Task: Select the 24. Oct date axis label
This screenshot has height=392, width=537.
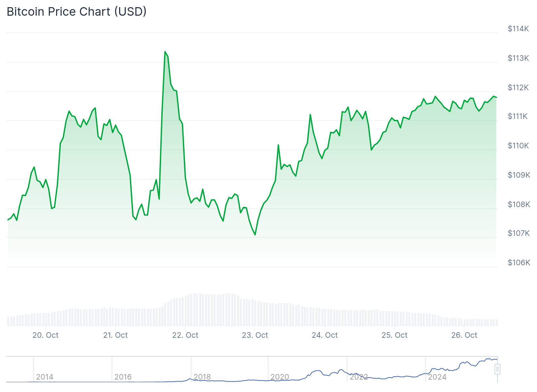Action: (325, 335)
